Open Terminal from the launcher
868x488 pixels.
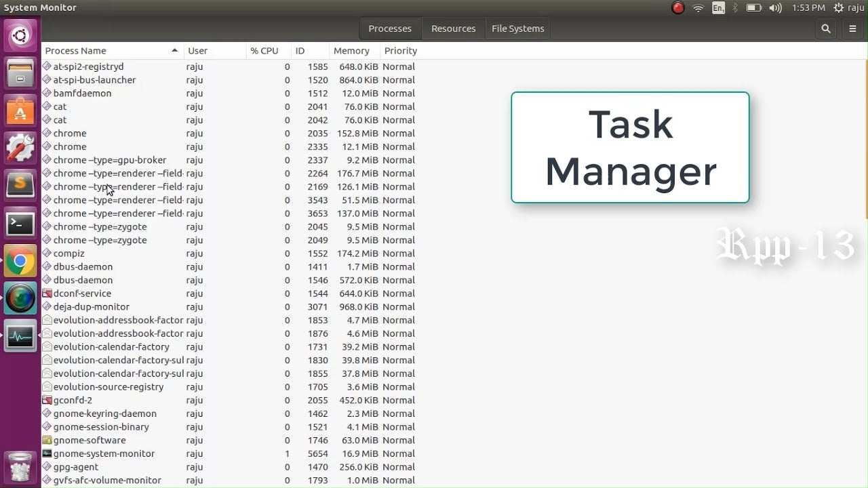click(x=20, y=223)
